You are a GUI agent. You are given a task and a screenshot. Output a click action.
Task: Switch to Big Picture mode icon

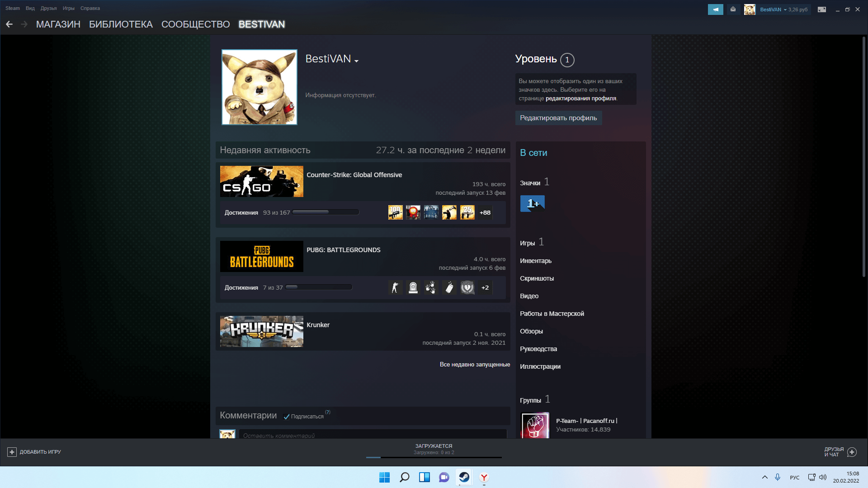[822, 9]
